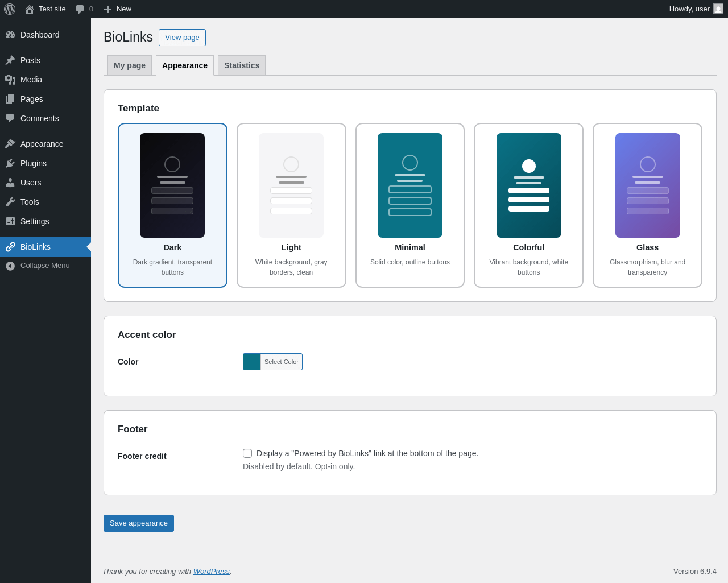Open the comments bubble icon in admin bar
This screenshot has height=583, width=728.
coord(80,9)
